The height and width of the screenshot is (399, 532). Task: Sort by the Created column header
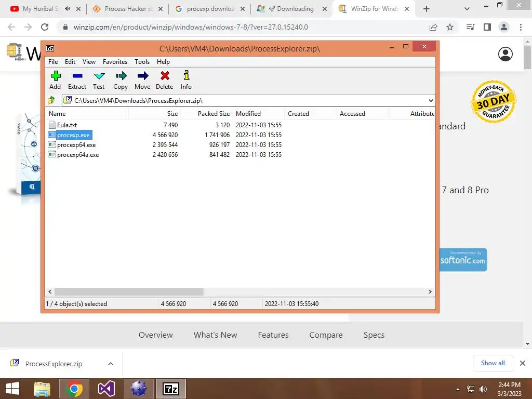(310, 114)
